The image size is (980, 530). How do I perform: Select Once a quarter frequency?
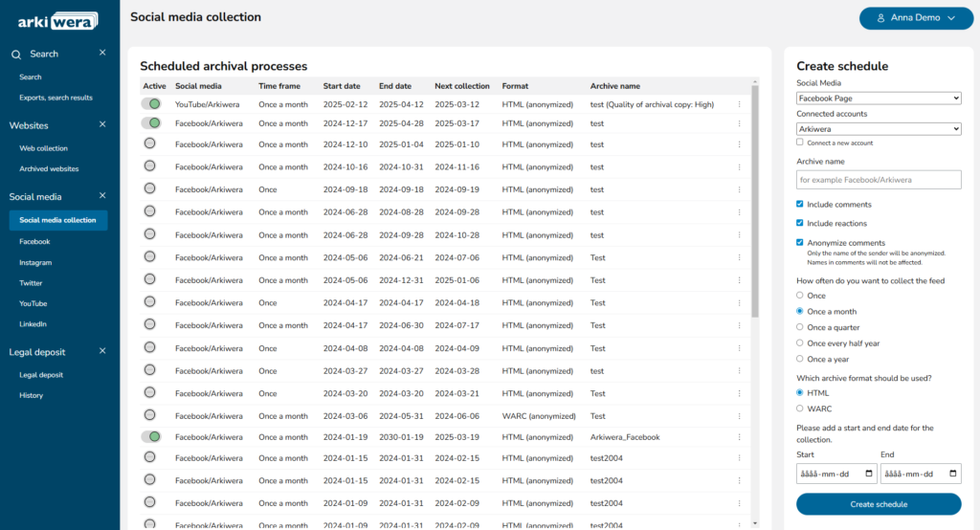coord(800,327)
